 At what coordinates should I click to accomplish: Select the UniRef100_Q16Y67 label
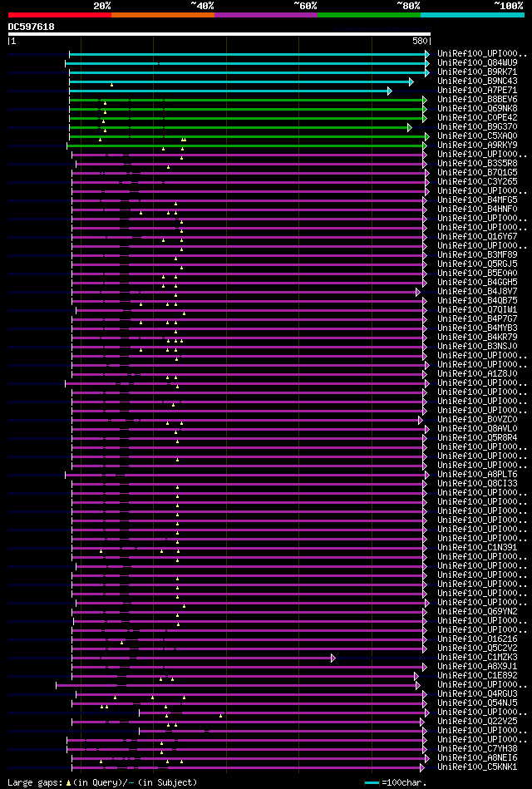(x=477, y=236)
